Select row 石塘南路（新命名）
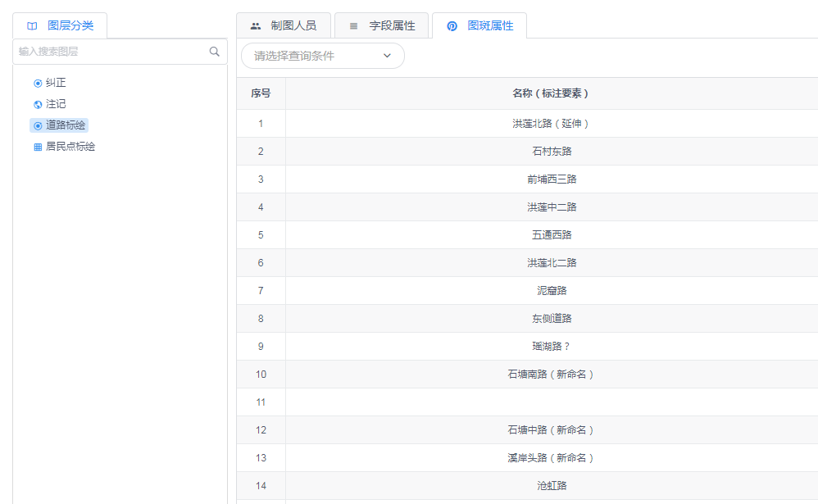 527,374
